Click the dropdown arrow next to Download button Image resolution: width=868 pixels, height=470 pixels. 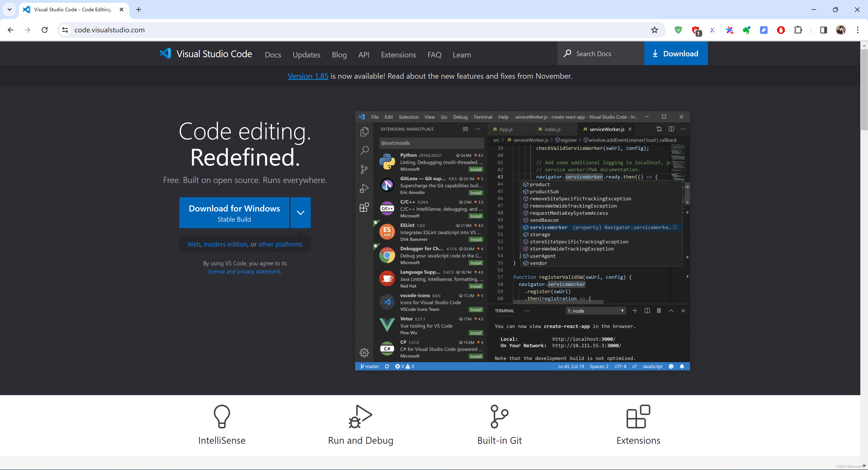tap(301, 212)
